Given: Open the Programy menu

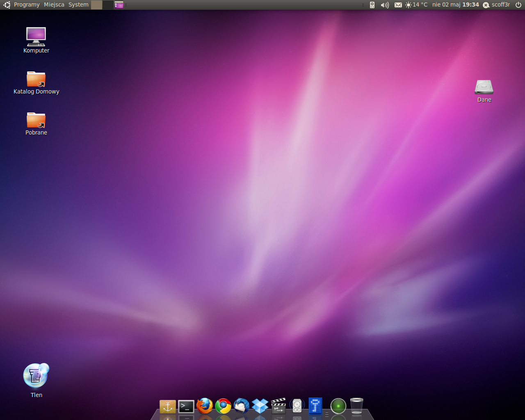Looking at the screenshot, I should pyautogui.click(x=27, y=5).
